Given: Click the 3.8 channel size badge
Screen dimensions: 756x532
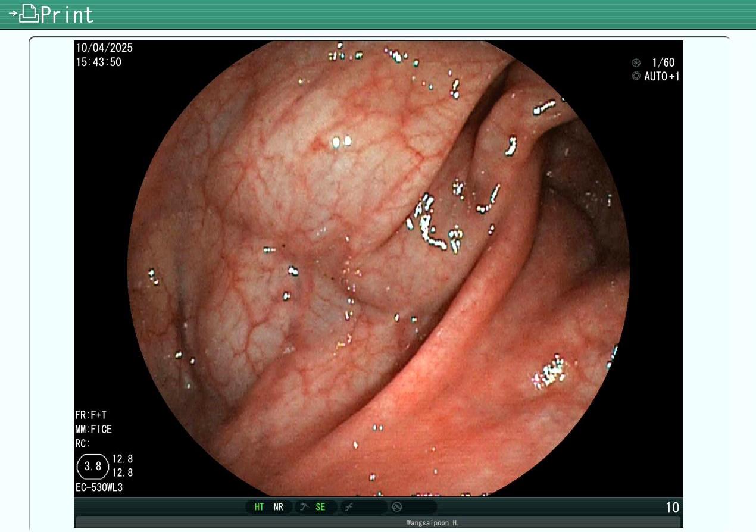Looking at the screenshot, I should coord(93,466).
